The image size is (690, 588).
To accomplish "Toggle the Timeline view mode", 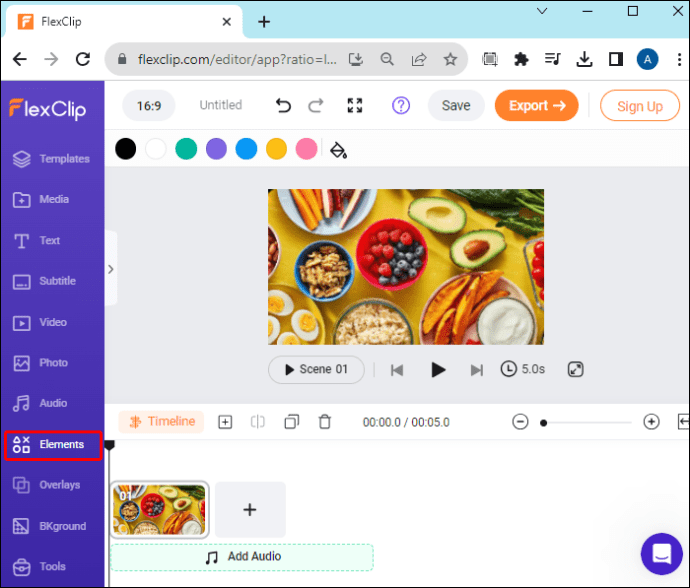I will click(161, 422).
